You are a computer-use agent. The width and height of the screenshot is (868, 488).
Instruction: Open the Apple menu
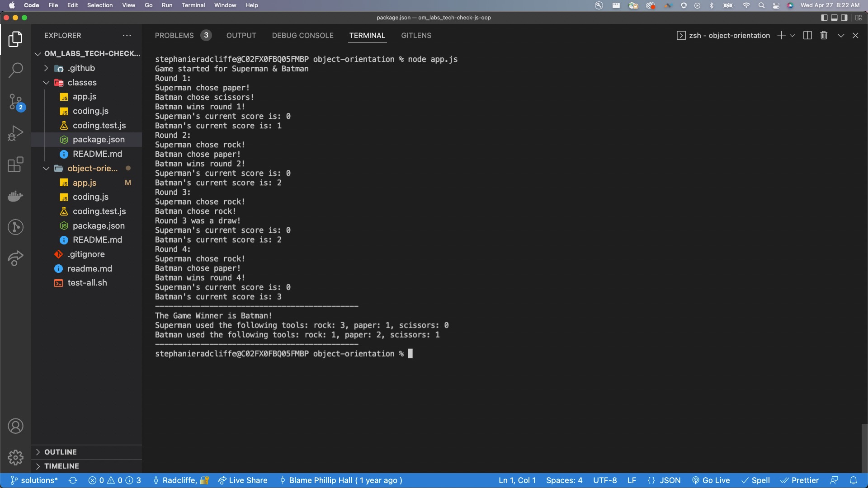[x=12, y=5]
